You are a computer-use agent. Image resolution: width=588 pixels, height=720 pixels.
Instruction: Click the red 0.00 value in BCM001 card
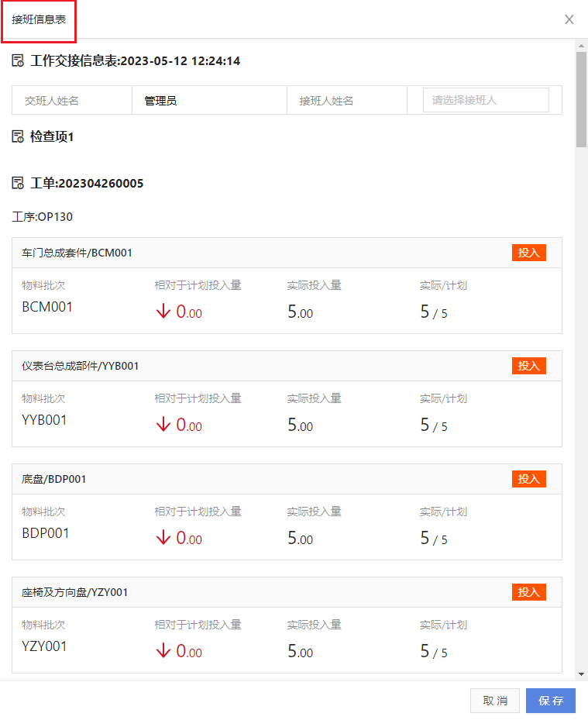(189, 312)
